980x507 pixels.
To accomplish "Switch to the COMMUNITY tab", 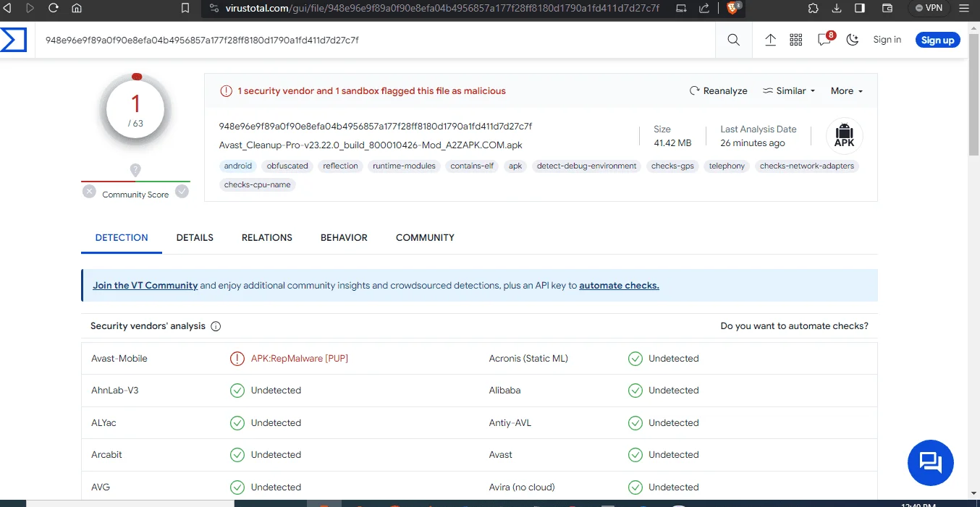I will click(x=425, y=237).
